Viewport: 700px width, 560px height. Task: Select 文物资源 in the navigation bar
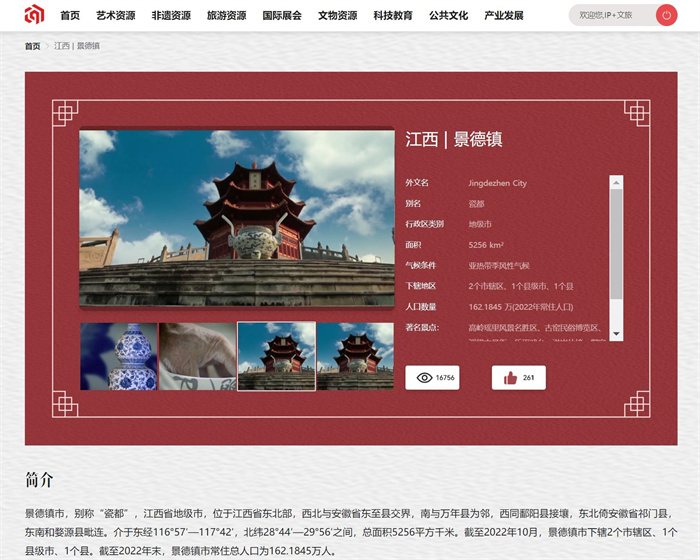click(x=337, y=16)
